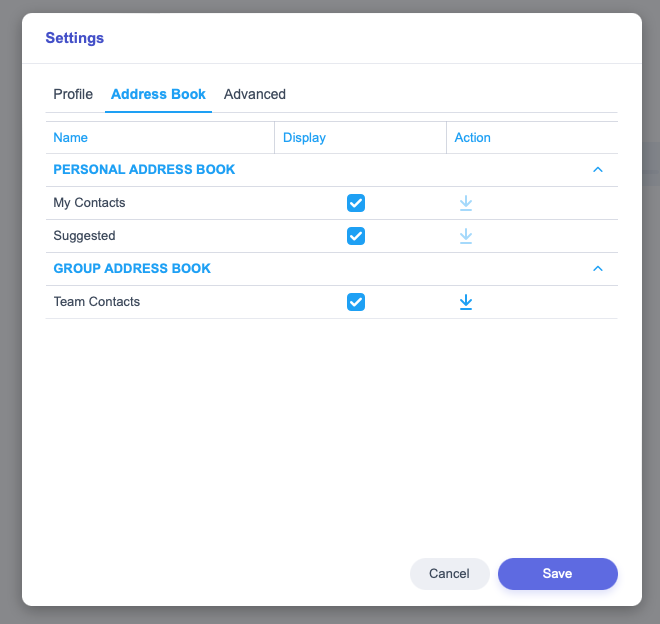The image size is (660, 624).
Task: Click the Action column header
Action: (x=473, y=138)
